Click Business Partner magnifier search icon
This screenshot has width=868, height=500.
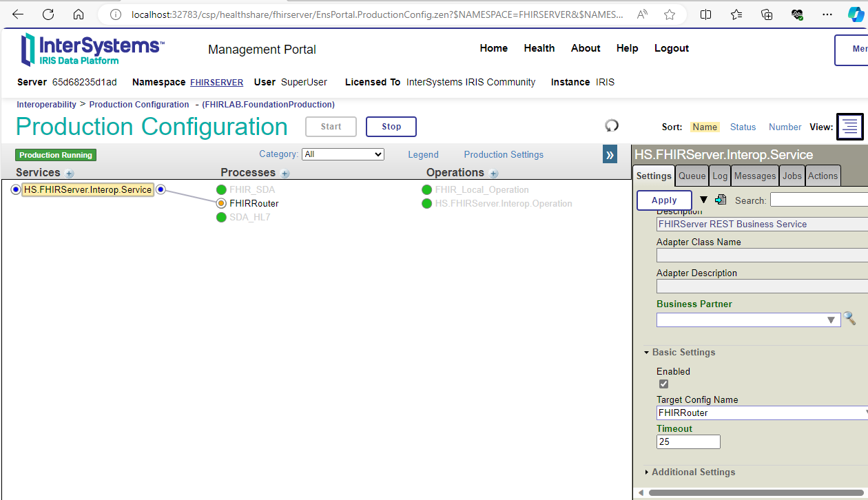point(850,318)
